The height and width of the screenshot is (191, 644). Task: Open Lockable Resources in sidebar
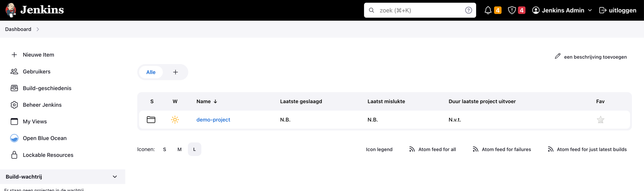[x=48, y=155]
